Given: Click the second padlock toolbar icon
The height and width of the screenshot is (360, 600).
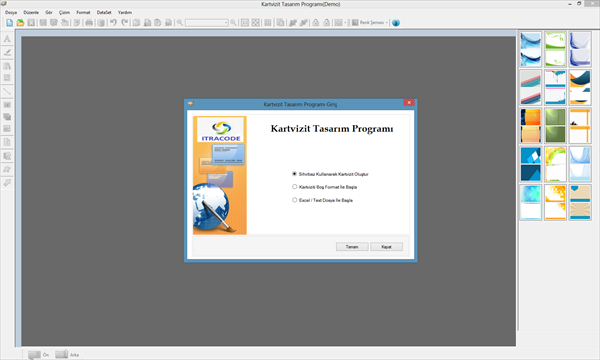Looking at the screenshot, I should click(x=326, y=23).
